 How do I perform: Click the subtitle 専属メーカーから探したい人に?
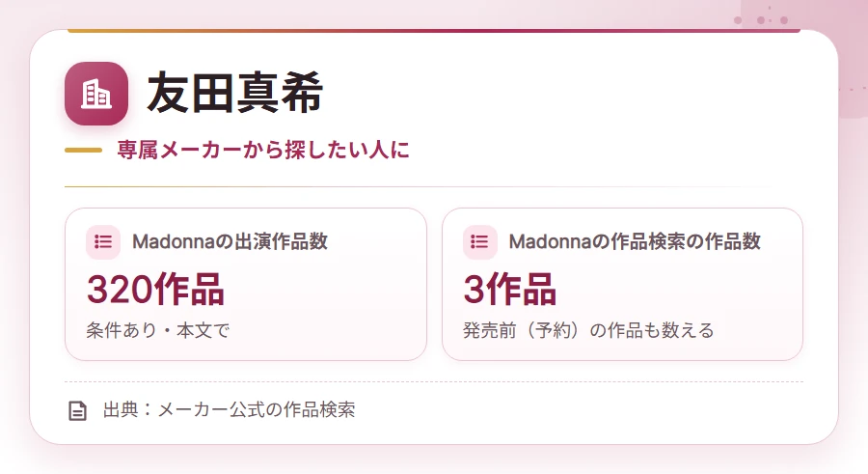[263, 150]
